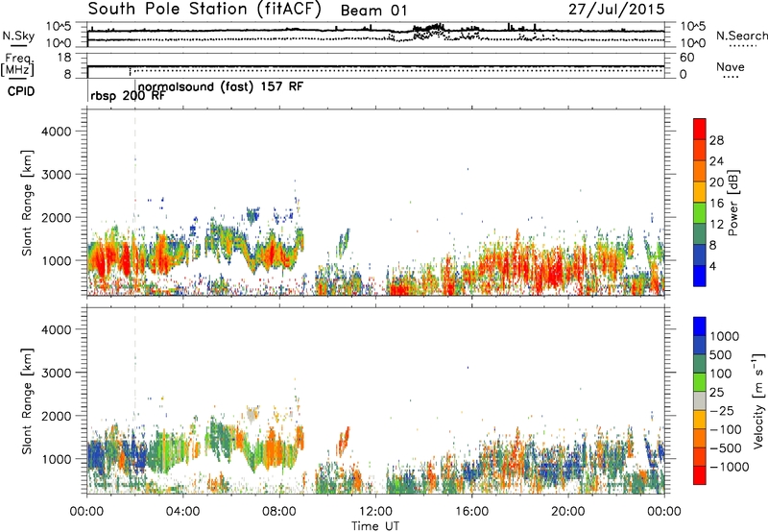Click the red -1000 velocity swatch

pos(700,475)
